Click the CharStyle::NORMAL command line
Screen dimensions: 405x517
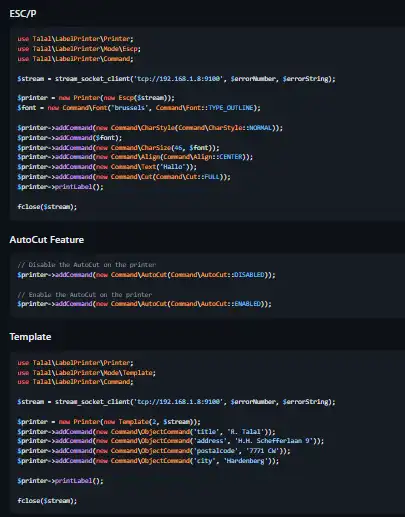coord(150,128)
